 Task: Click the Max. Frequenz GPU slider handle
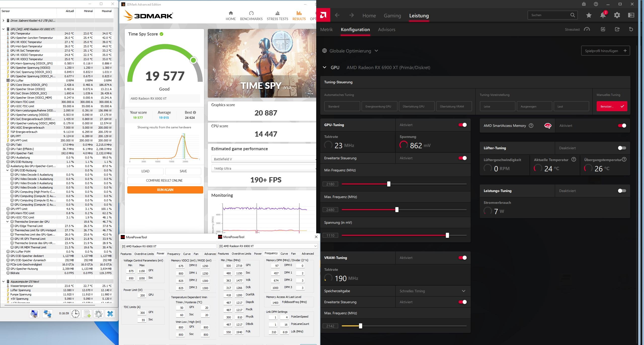tap(397, 210)
